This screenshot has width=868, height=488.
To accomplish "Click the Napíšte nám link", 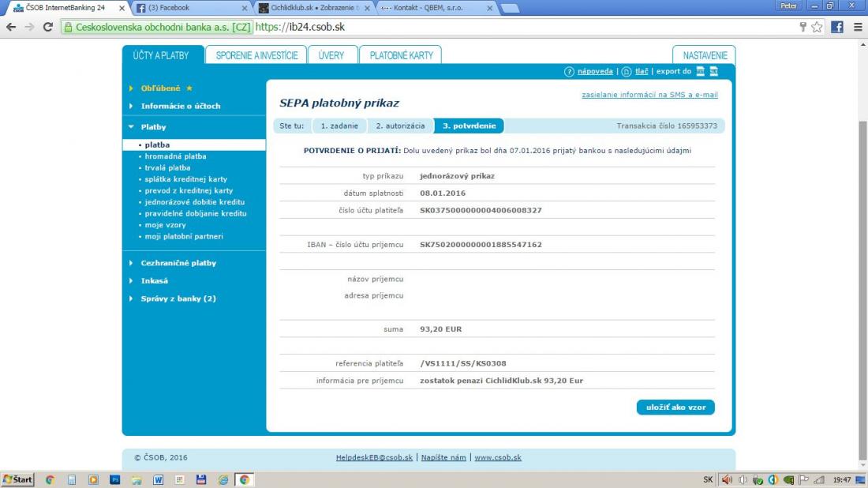I will 443,457.
